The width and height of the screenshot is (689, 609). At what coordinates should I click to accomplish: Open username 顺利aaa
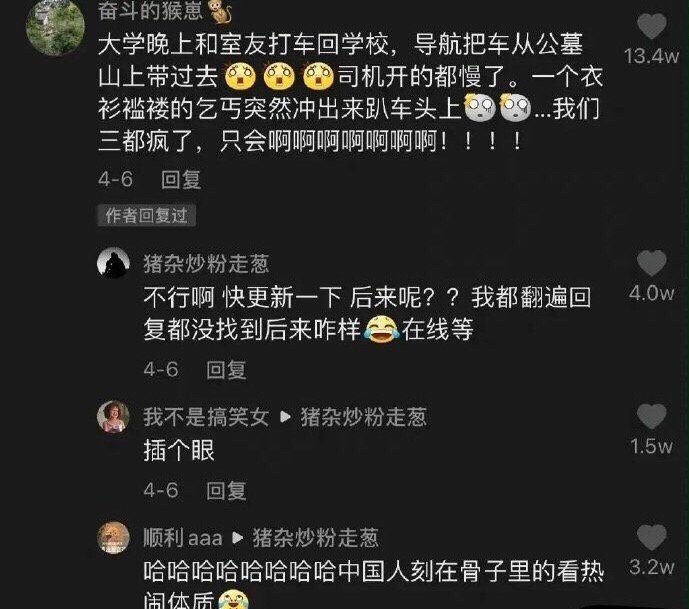click(183, 537)
